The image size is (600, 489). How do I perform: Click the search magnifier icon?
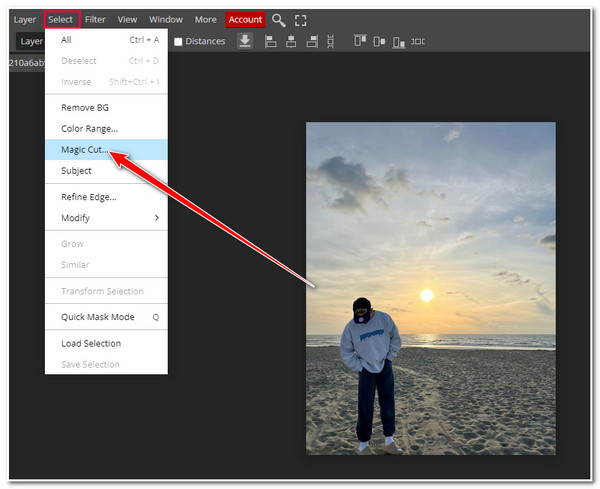pyautogui.click(x=279, y=20)
